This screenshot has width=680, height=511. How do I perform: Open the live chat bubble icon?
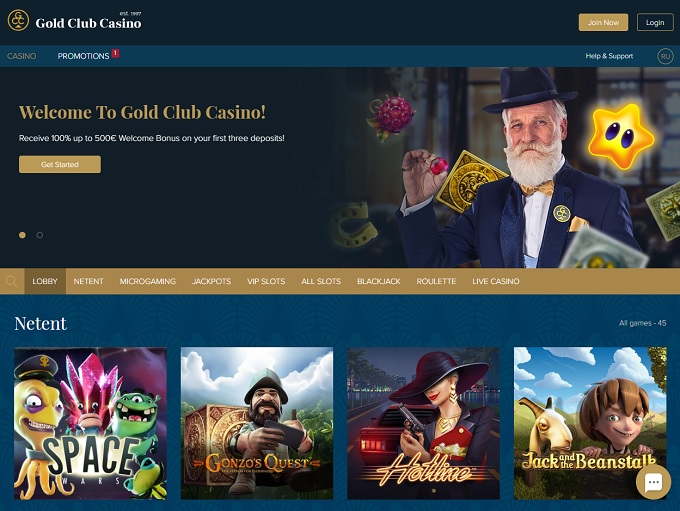pyautogui.click(x=654, y=482)
